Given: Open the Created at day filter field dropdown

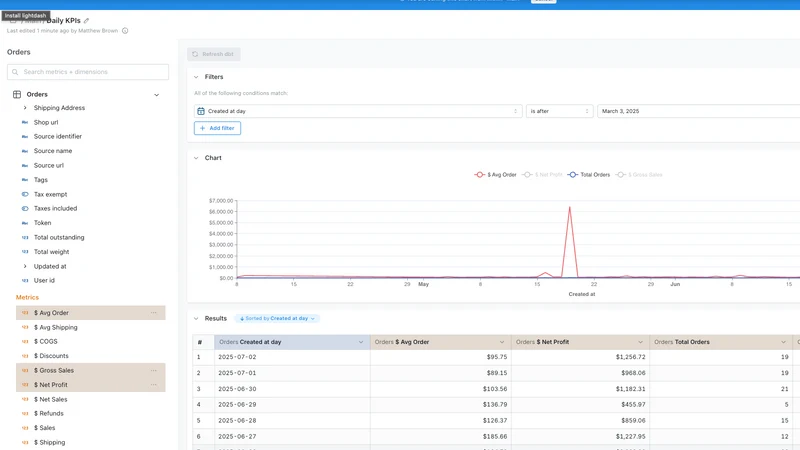Looking at the screenshot, I should 358,111.
